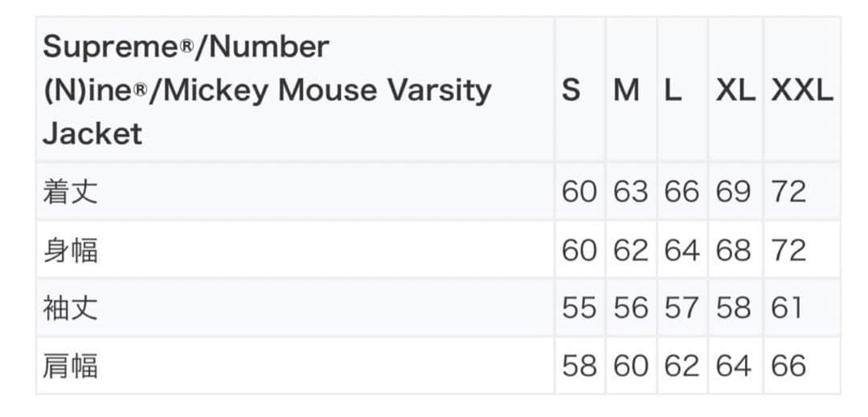Click 着丈 value 66 for size L
The height and width of the screenshot is (417, 868).
[x=682, y=192]
